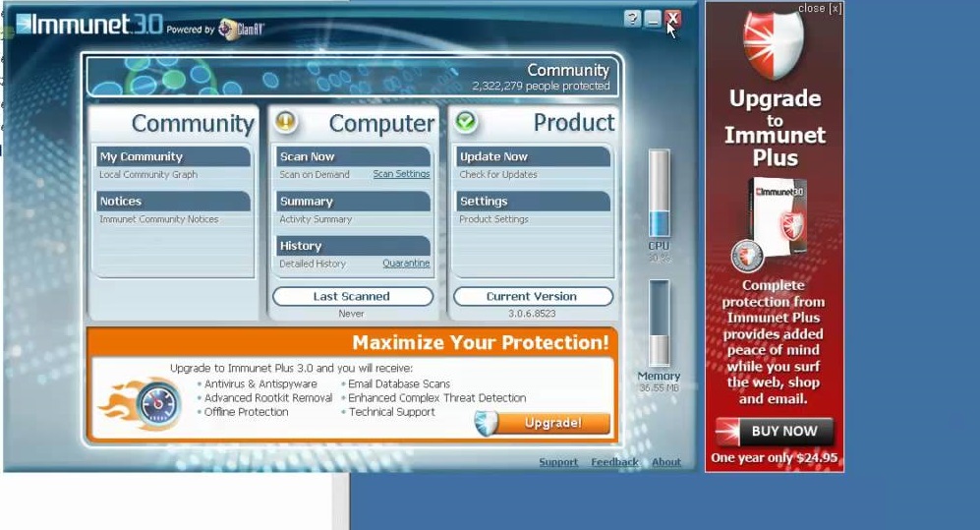
Task: Click the Community people protected banner
Action: (x=353, y=77)
